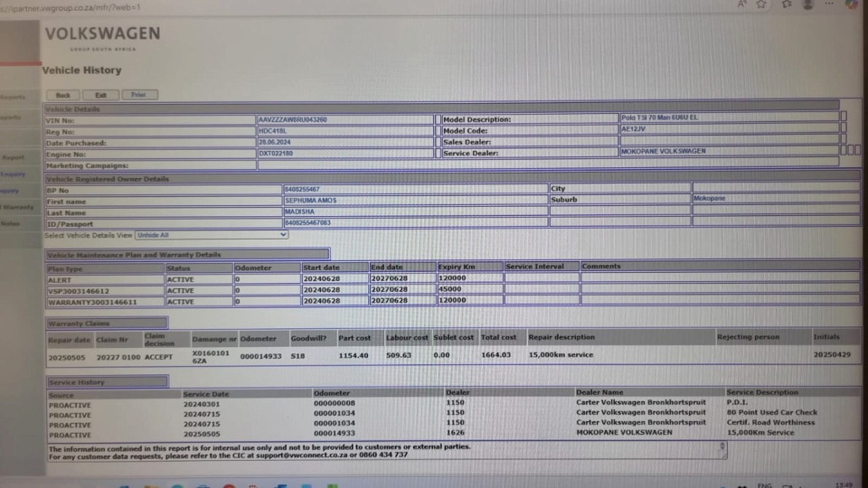Click the VIN No value field
The image size is (868, 488).
pos(344,119)
